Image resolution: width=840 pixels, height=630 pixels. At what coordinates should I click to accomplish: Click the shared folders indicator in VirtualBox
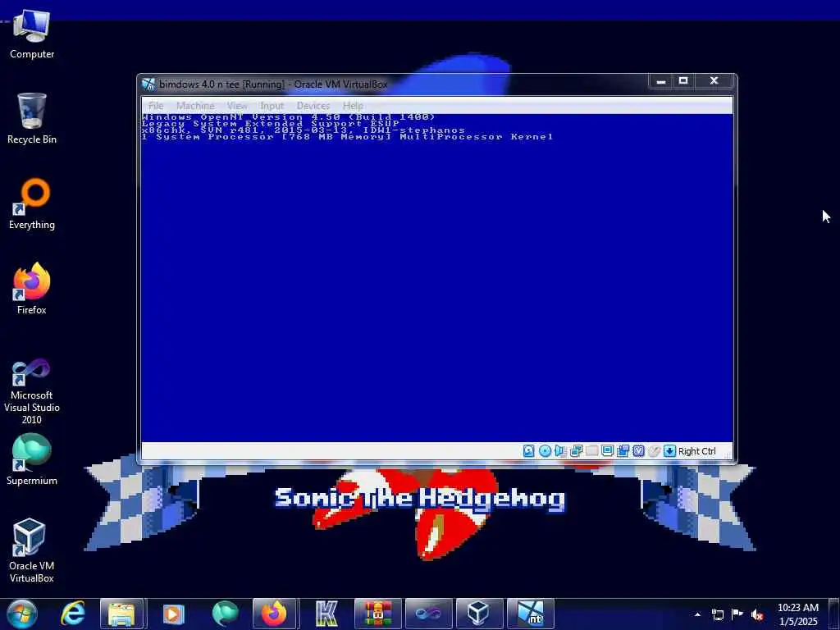point(623,451)
